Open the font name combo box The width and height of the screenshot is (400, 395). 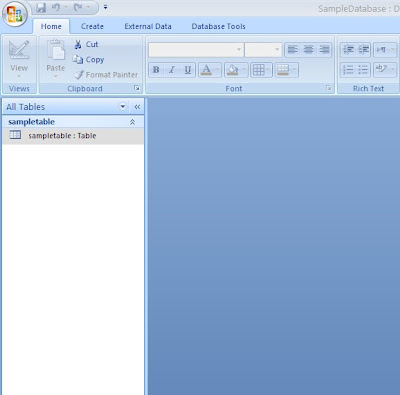[x=196, y=50]
